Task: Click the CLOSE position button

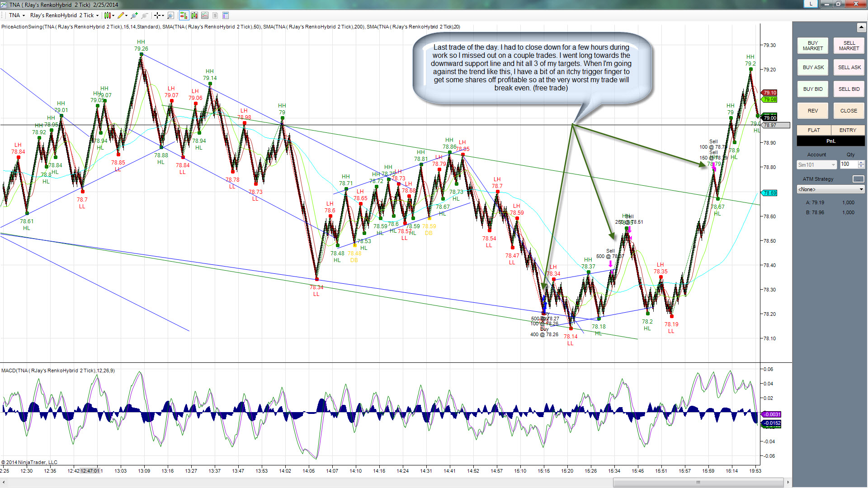Action: pos(849,111)
